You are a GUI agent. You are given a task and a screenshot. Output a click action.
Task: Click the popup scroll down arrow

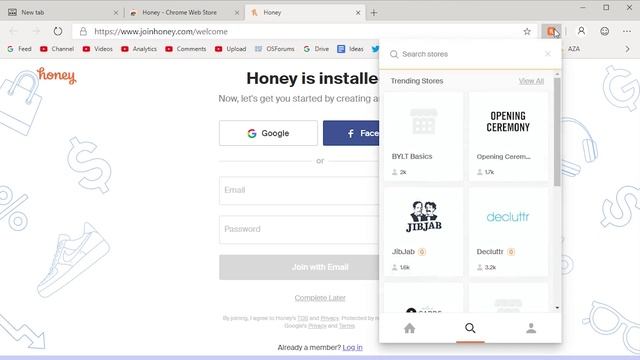[x=557, y=308]
